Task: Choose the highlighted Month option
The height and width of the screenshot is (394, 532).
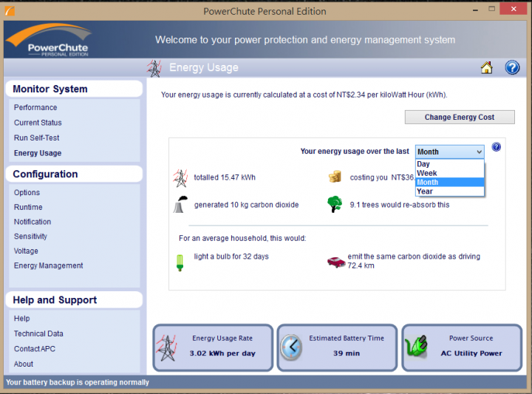Action: [449, 183]
